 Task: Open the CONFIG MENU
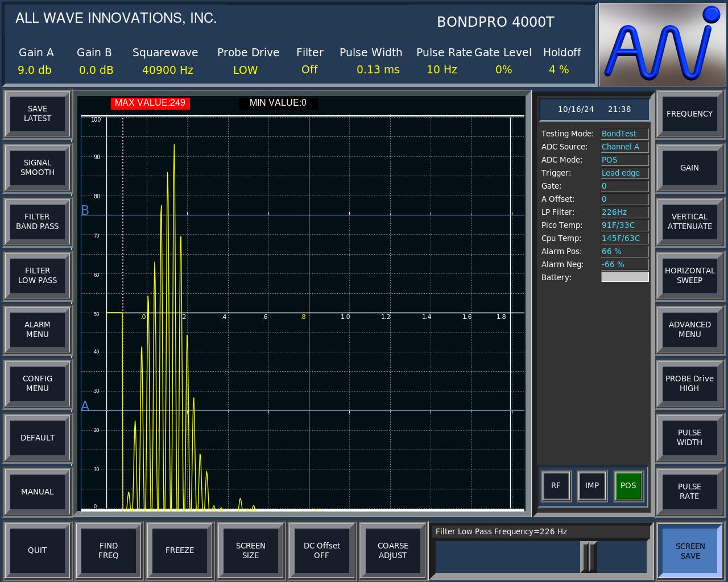[38, 384]
